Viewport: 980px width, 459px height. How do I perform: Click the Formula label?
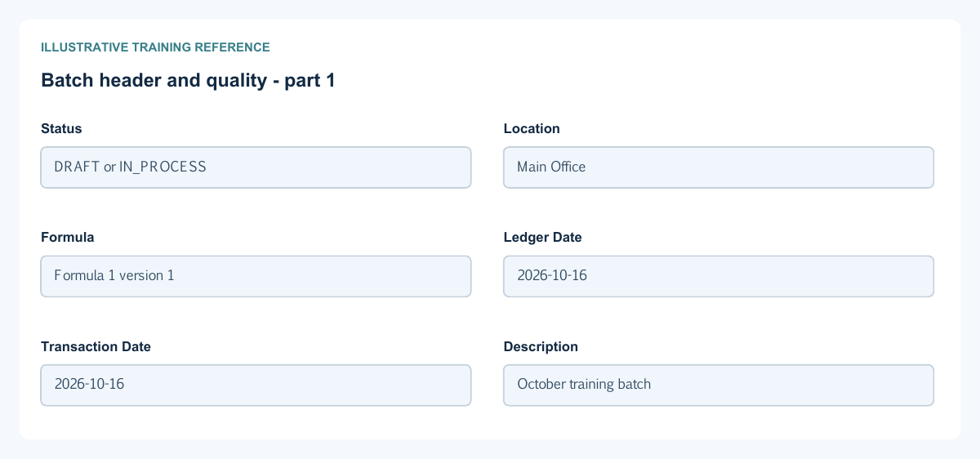click(67, 237)
